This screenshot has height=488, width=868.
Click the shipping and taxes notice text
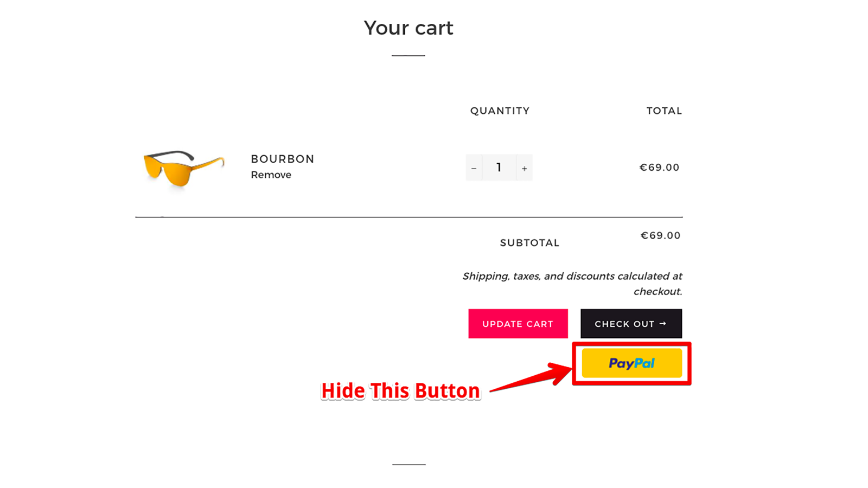pyautogui.click(x=572, y=283)
